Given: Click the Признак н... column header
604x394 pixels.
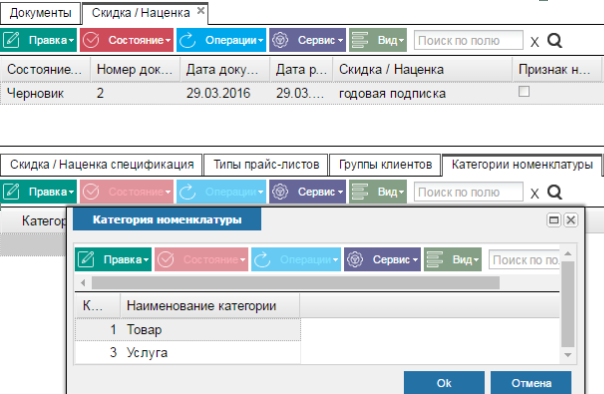Looking at the screenshot, I should (x=557, y=69).
